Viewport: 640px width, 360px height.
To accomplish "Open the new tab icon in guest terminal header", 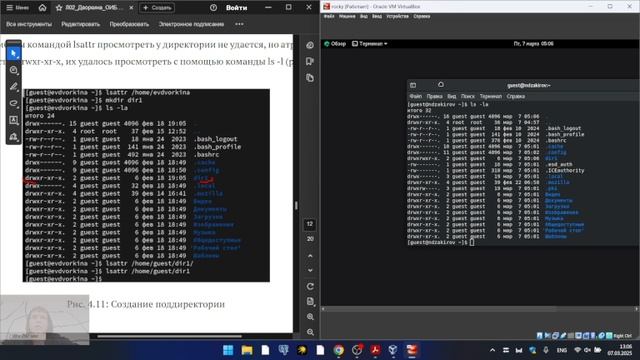I will coord(413,85).
